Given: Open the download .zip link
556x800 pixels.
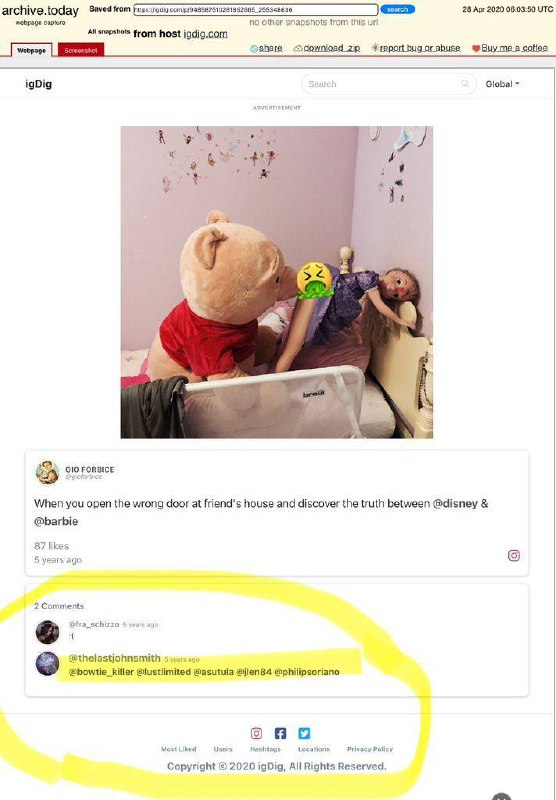Looking at the screenshot, I should point(326,48).
